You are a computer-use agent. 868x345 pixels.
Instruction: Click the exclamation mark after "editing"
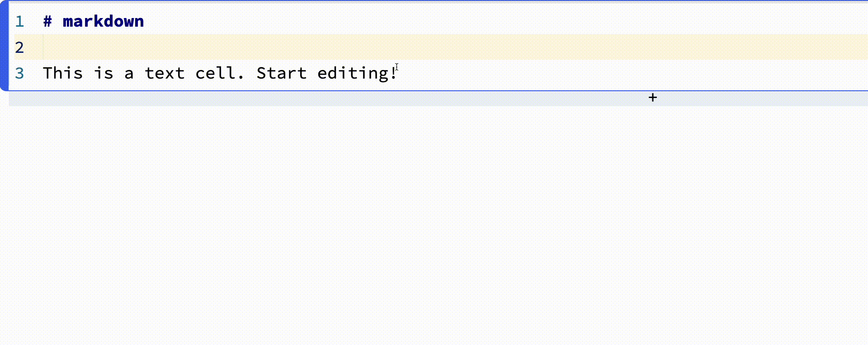[x=393, y=73]
